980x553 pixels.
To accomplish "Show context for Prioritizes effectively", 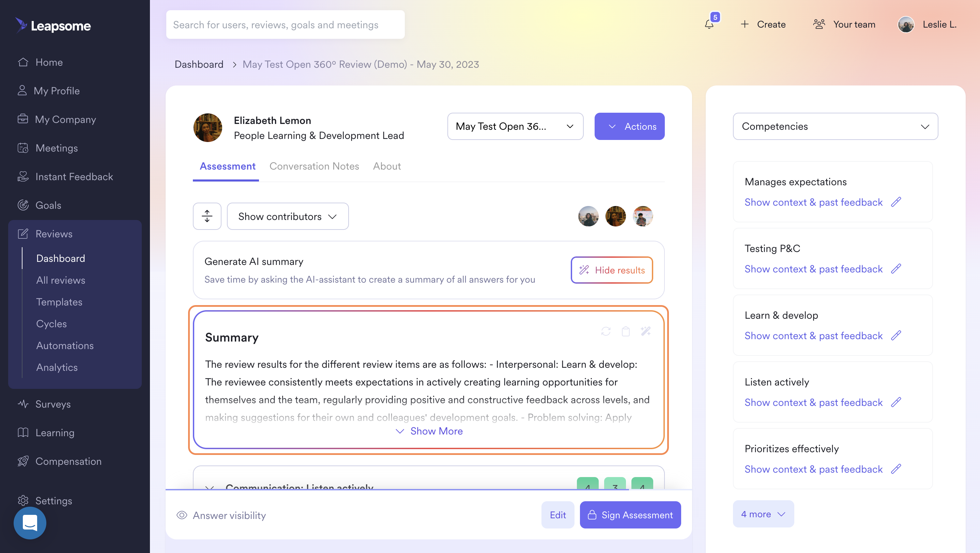I will [813, 469].
